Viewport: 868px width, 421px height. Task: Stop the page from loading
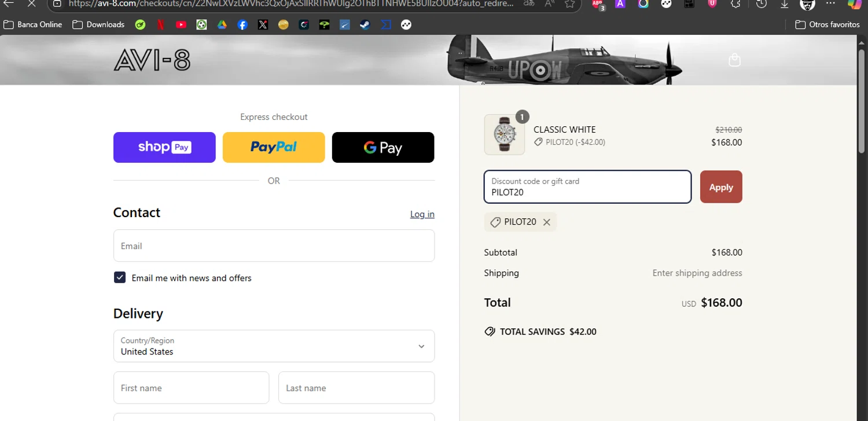click(x=31, y=3)
